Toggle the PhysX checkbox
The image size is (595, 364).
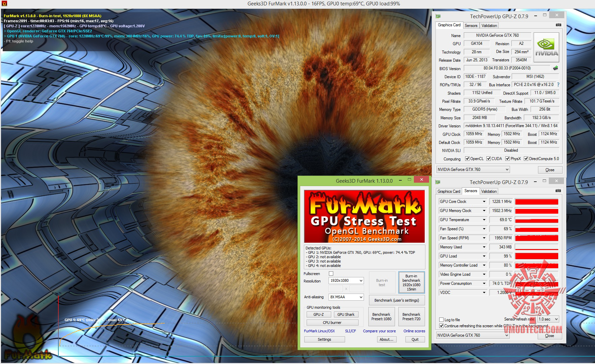(507, 159)
